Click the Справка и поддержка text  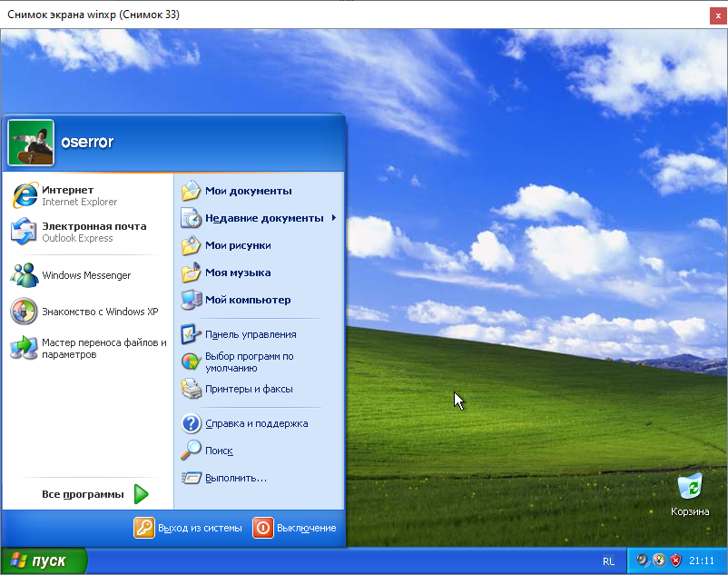pos(257,423)
